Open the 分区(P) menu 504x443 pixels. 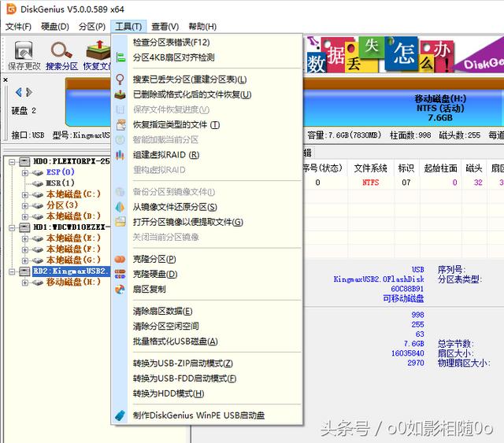point(92,27)
